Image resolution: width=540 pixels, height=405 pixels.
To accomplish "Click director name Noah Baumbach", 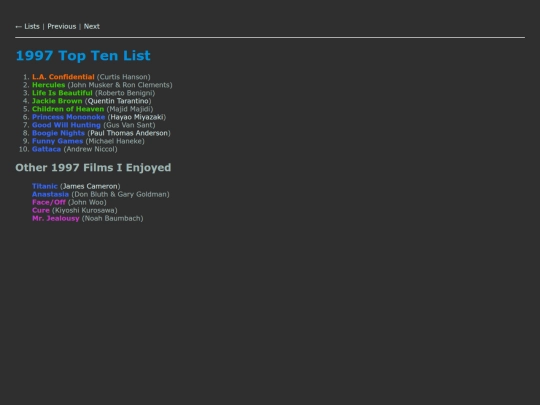I will (x=112, y=218).
